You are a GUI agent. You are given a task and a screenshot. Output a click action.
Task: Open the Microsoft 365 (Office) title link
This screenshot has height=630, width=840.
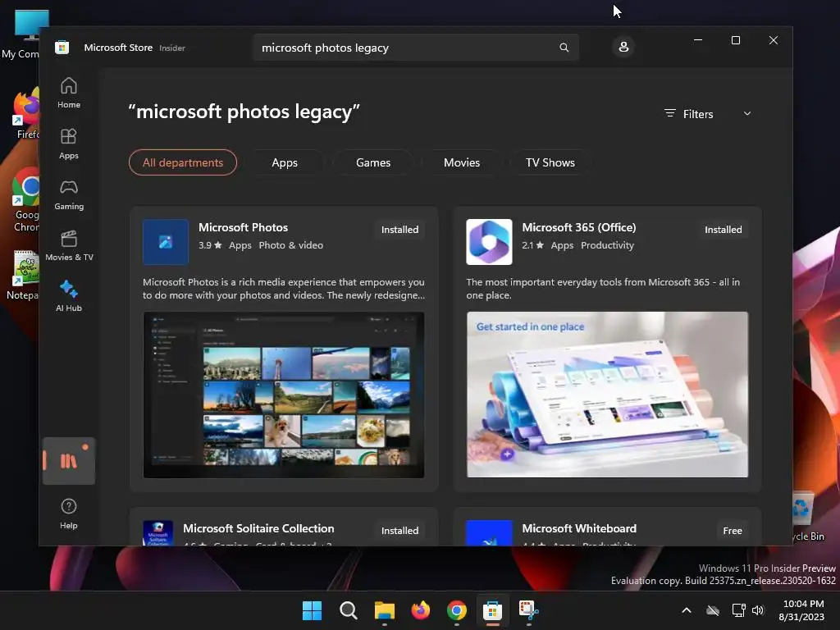tap(579, 227)
